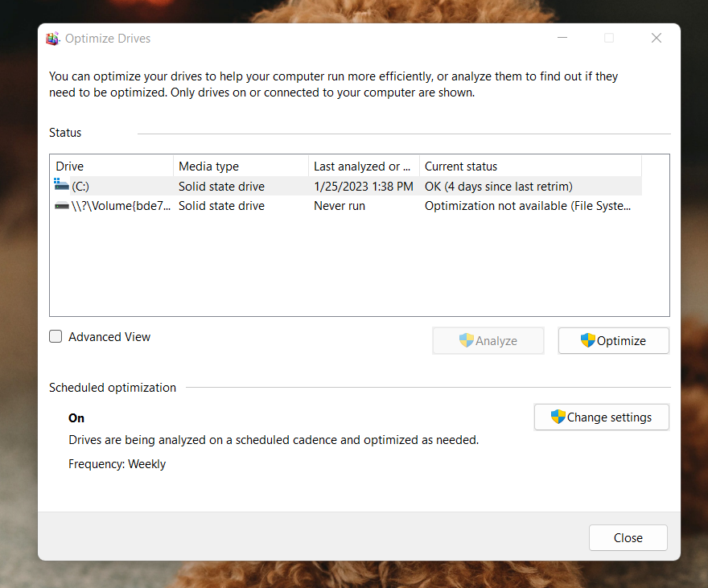
Task: Click 'Solid state drive' in the C: row
Action: point(222,187)
